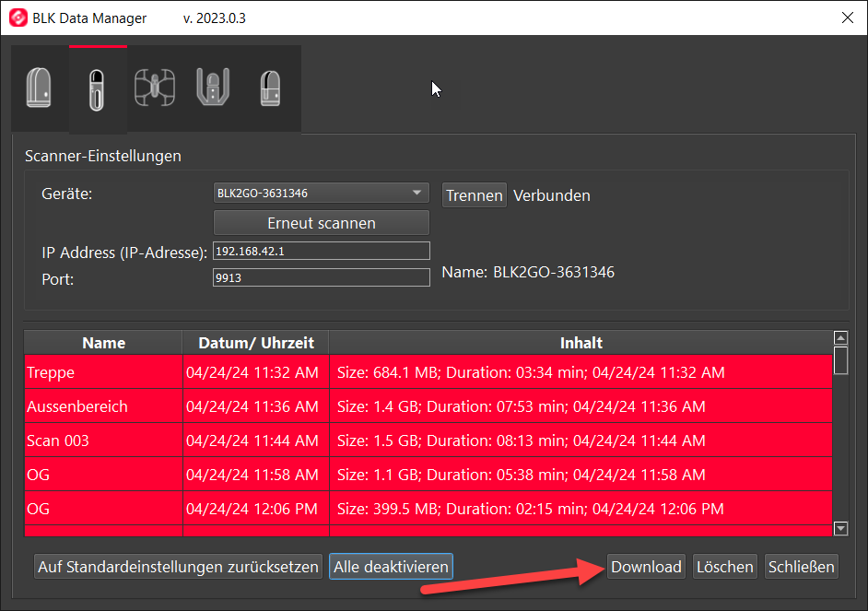The height and width of the screenshot is (611, 868).
Task: Select the BLK2FLY drone scanner tab
Action: [x=156, y=88]
